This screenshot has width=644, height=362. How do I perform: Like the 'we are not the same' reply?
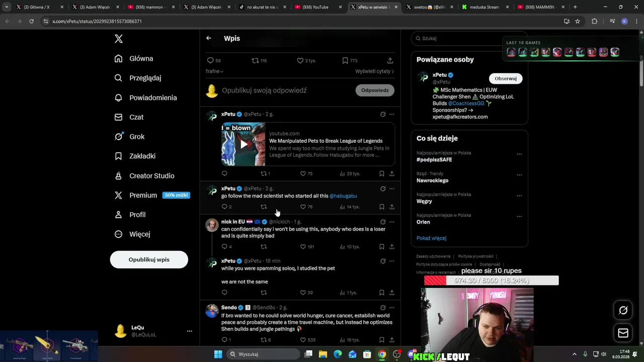303,293
